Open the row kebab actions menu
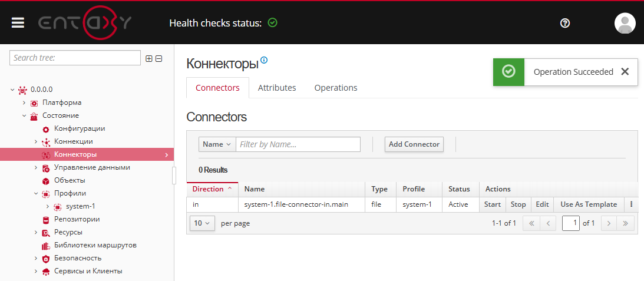 [631, 204]
